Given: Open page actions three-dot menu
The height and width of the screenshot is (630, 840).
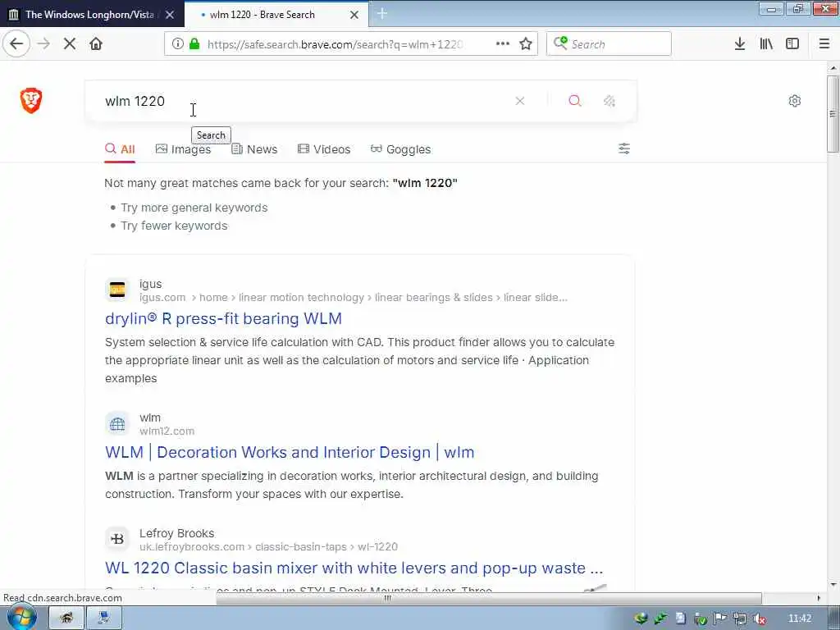Looking at the screenshot, I should click(502, 44).
